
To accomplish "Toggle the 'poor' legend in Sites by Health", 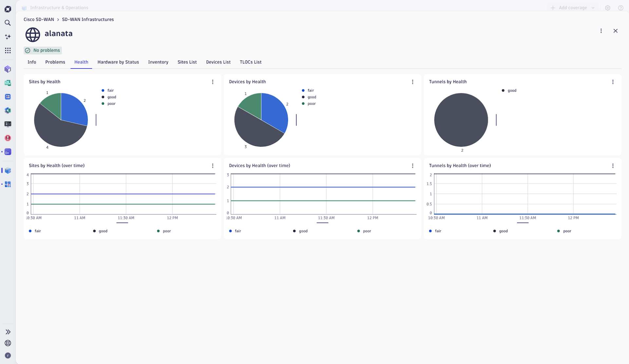I will [x=111, y=103].
